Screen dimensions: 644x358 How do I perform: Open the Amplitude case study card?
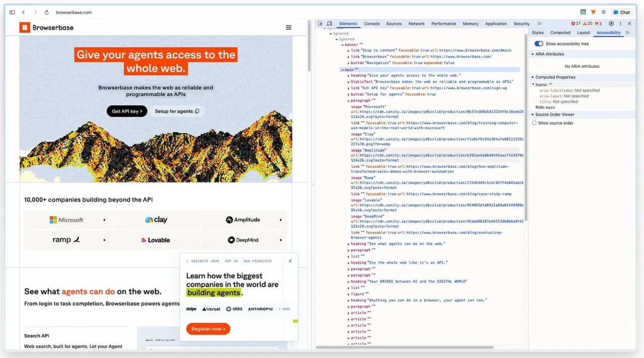(244, 220)
